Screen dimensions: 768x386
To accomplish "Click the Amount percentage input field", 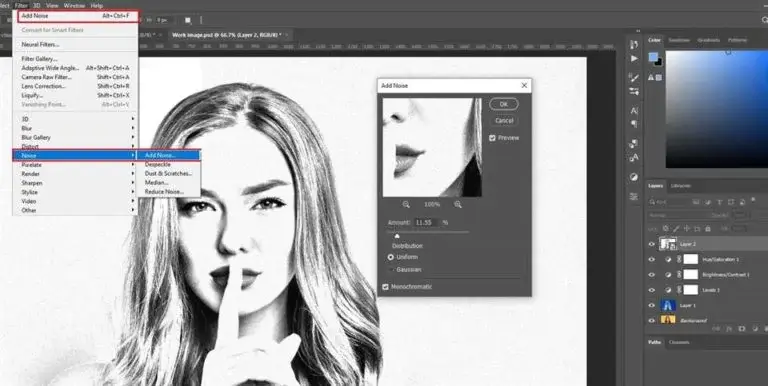I will coord(426,222).
